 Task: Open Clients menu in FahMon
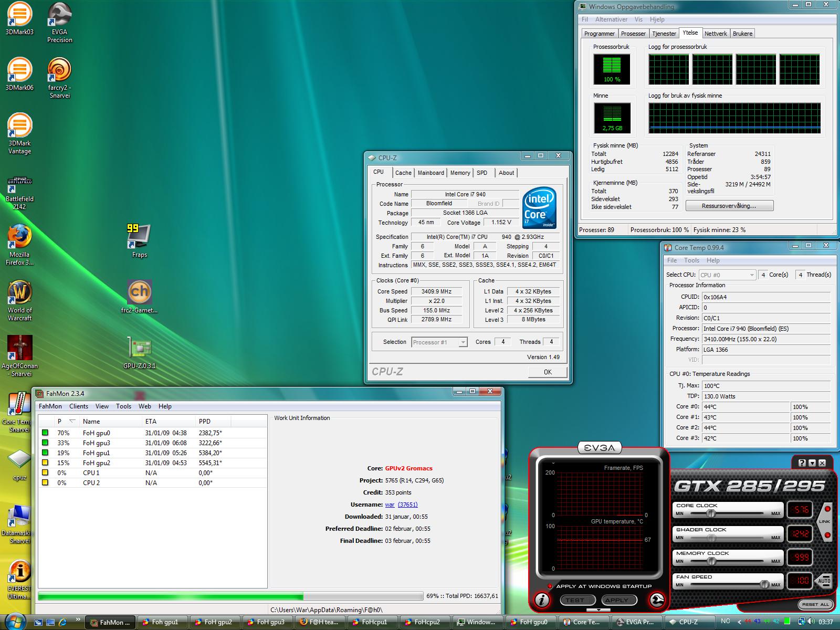[79, 406]
